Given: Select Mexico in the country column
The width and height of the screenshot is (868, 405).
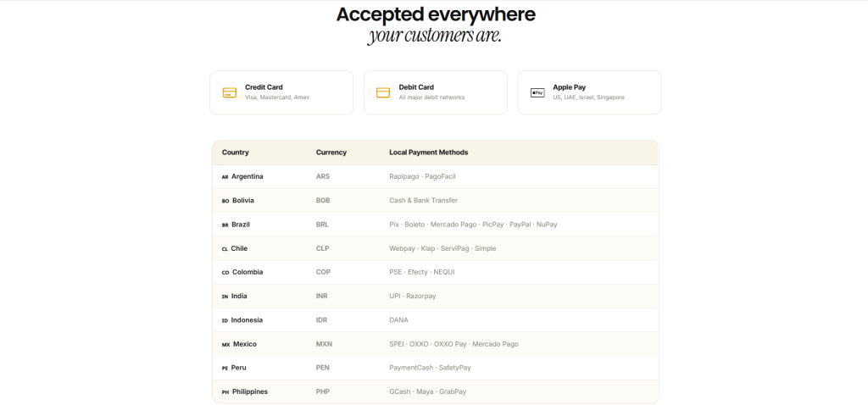Looking at the screenshot, I should [x=245, y=344].
